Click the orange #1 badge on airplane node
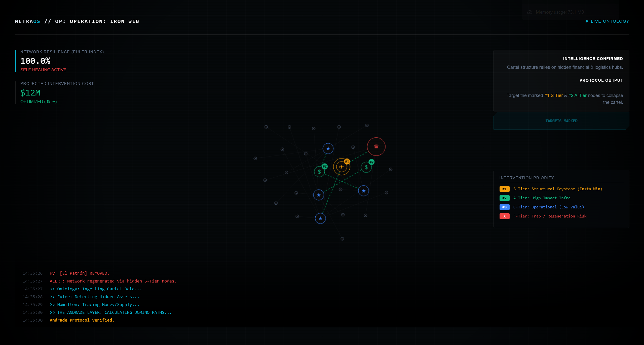This screenshot has height=345, width=644. pyautogui.click(x=347, y=161)
